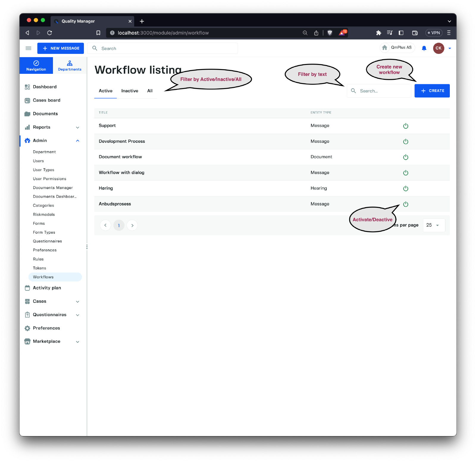The image size is (476, 462).
Task: Click the Navigation compass icon
Action: click(x=36, y=63)
